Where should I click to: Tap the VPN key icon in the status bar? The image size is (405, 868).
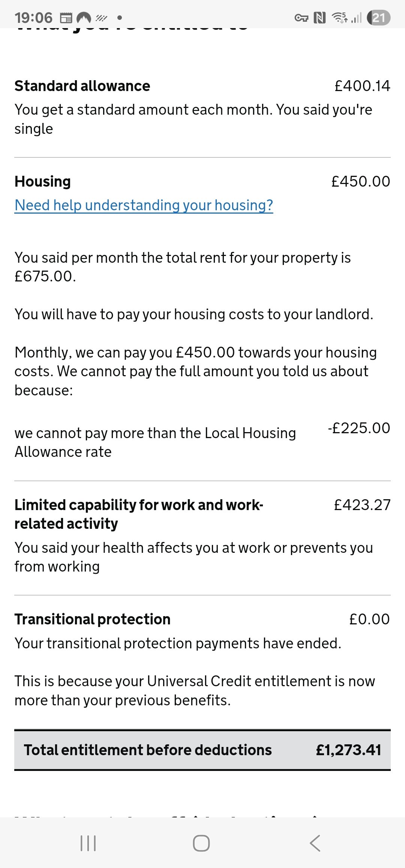pyautogui.click(x=301, y=18)
